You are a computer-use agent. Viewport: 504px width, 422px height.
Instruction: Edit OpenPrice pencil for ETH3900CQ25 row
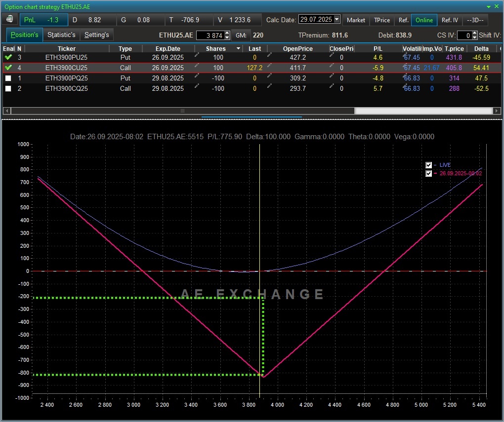[269, 86]
